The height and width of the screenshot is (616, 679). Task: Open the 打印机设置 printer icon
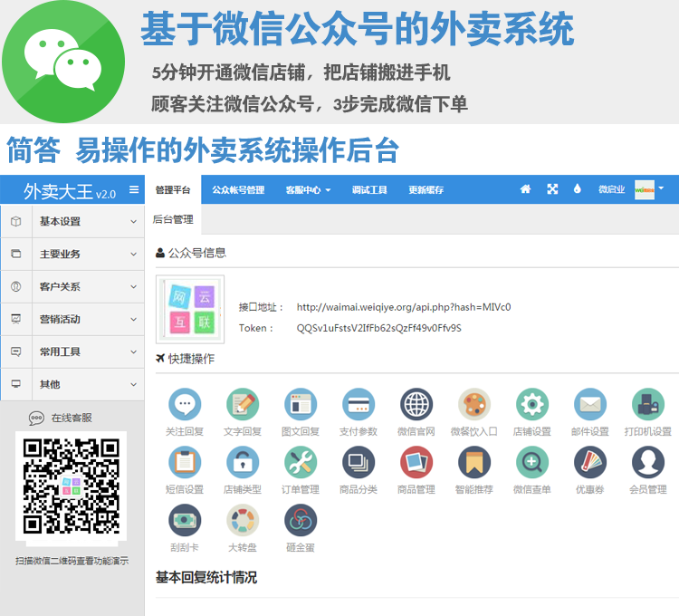(648, 404)
